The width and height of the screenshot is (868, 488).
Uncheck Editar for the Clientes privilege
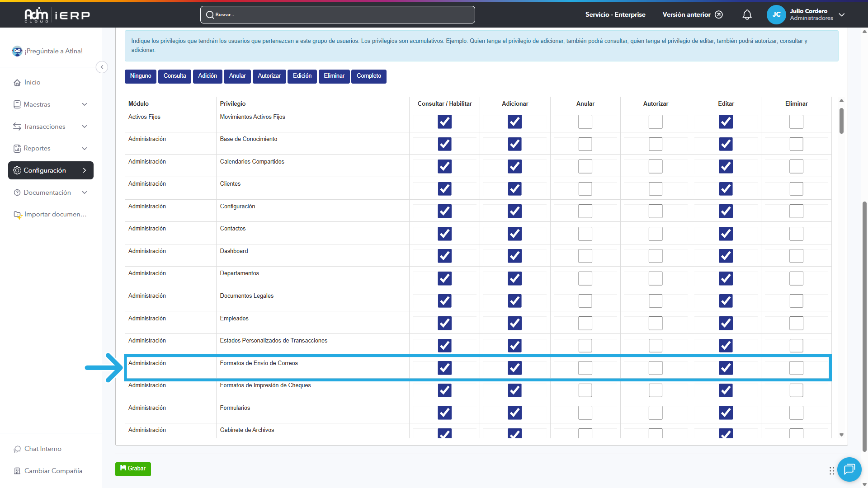click(726, 189)
